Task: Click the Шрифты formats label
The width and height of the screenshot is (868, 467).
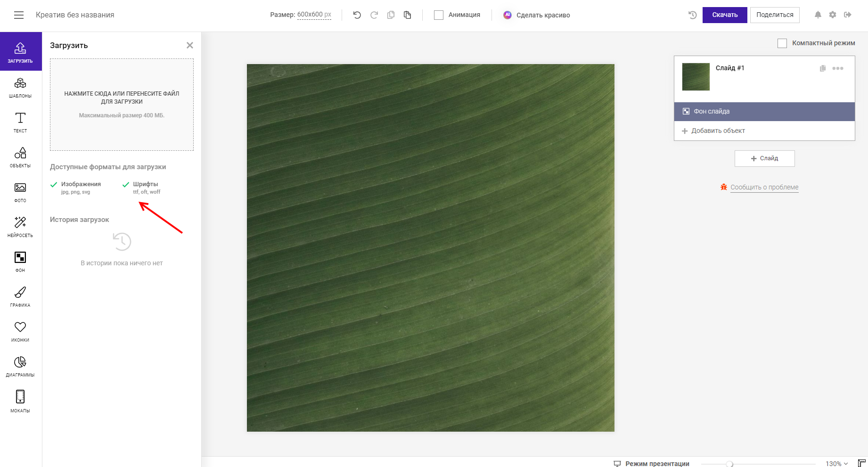Action: coord(146,184)
